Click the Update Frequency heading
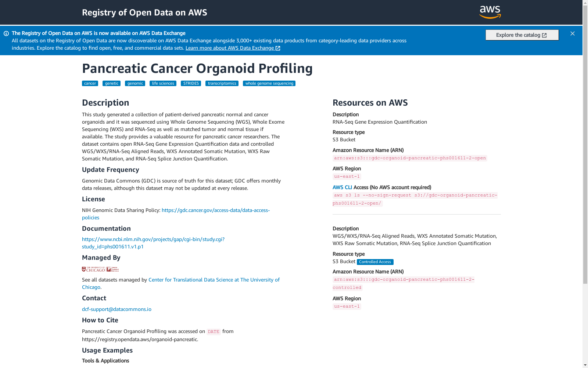Screen dimensions: 588x368 [111, 170]
